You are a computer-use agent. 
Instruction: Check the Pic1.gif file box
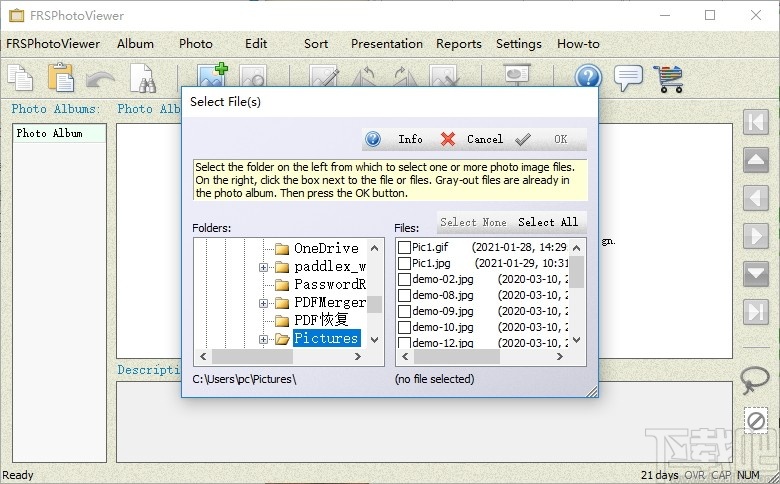[404, 247]
